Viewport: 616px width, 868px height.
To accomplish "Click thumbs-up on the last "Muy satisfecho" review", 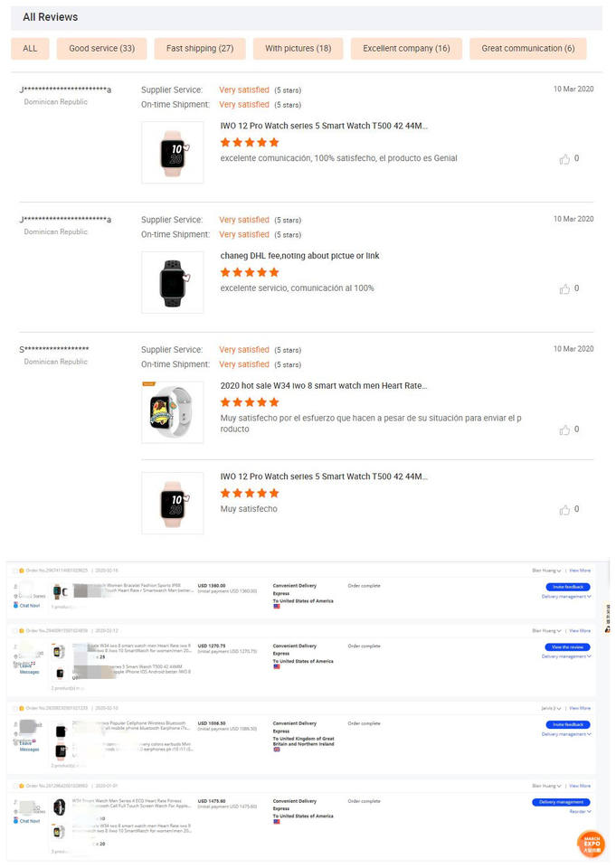I will click(564, 510).
